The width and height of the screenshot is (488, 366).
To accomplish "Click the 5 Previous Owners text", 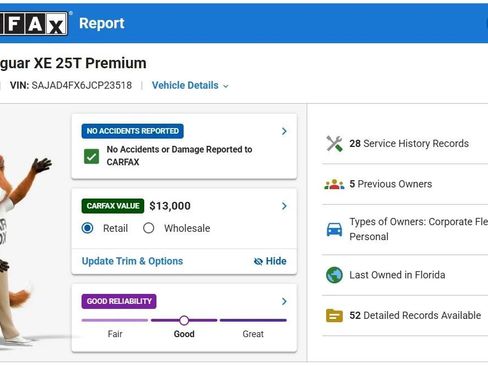I will [x=391, y=184].
